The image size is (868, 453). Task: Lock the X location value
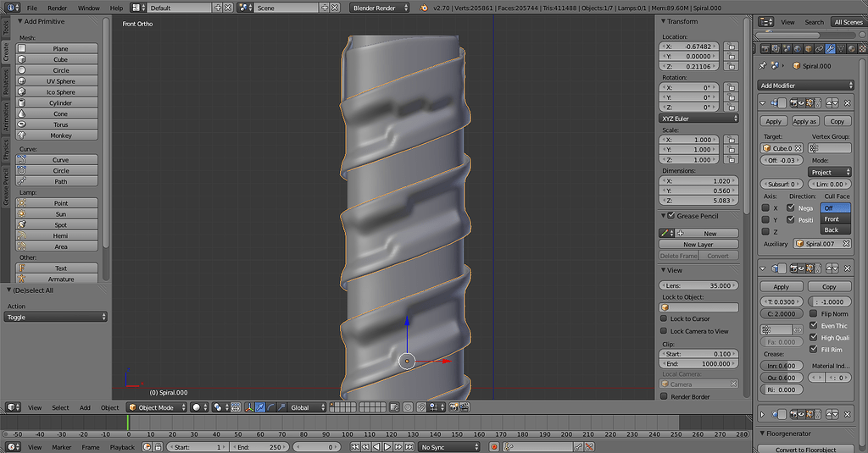(x=732, y=47)
